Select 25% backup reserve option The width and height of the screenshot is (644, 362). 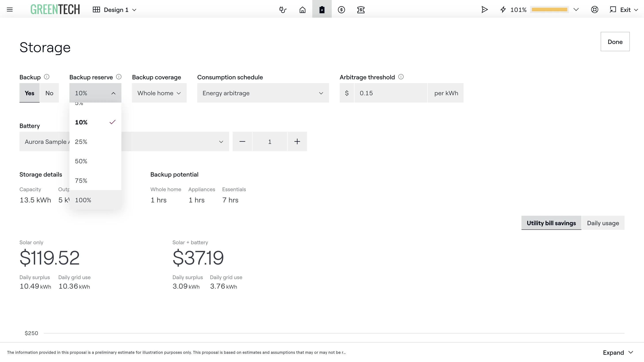coord(95,142)
